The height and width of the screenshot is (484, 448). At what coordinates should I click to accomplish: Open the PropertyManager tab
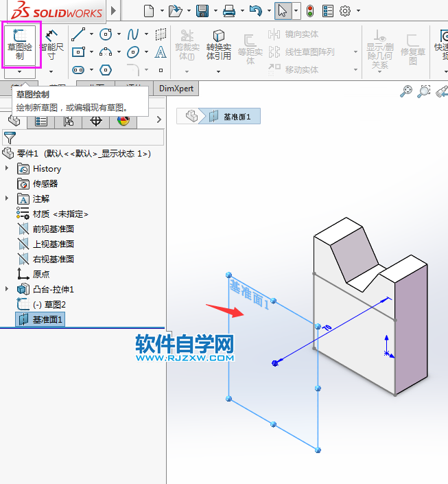[41, 122]
